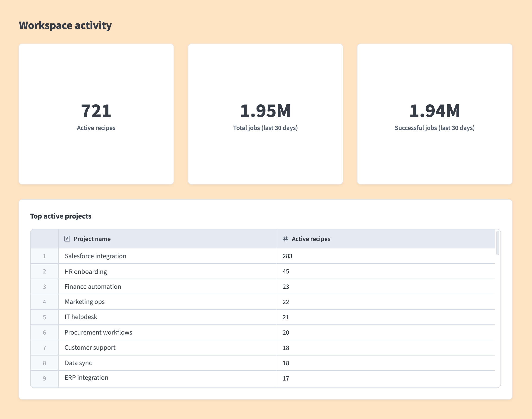Click the value 283 for Salesforce integration
Screen dimensions: 532x419
(288, 256)
